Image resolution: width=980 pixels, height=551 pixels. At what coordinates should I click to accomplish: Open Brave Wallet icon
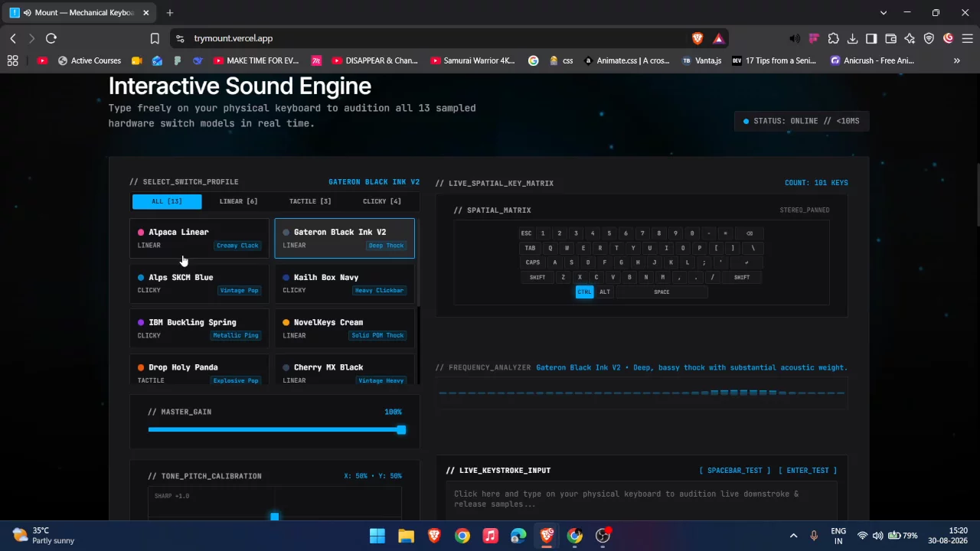point(890,38)
